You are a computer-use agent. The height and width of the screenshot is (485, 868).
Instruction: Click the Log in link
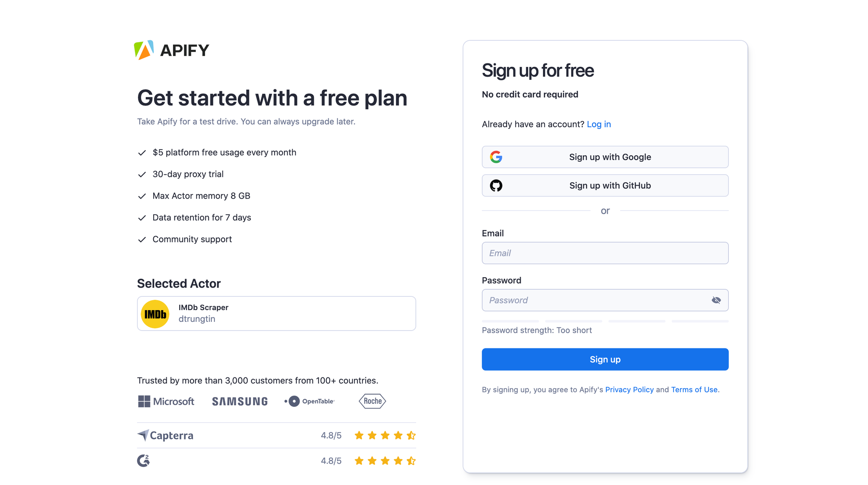click(x=608, y=124)
